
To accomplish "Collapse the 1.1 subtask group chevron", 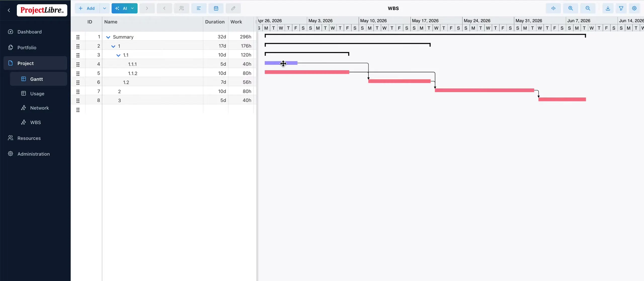I will click(x=118, y=55).
